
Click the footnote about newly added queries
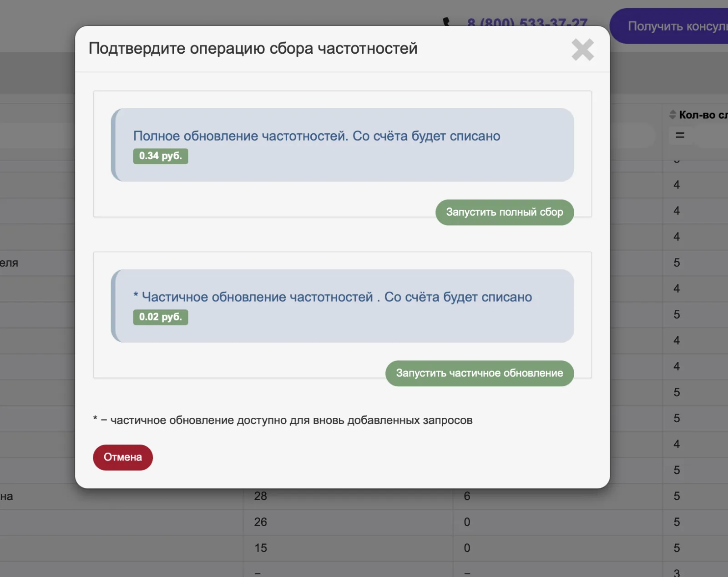(283, 420)
